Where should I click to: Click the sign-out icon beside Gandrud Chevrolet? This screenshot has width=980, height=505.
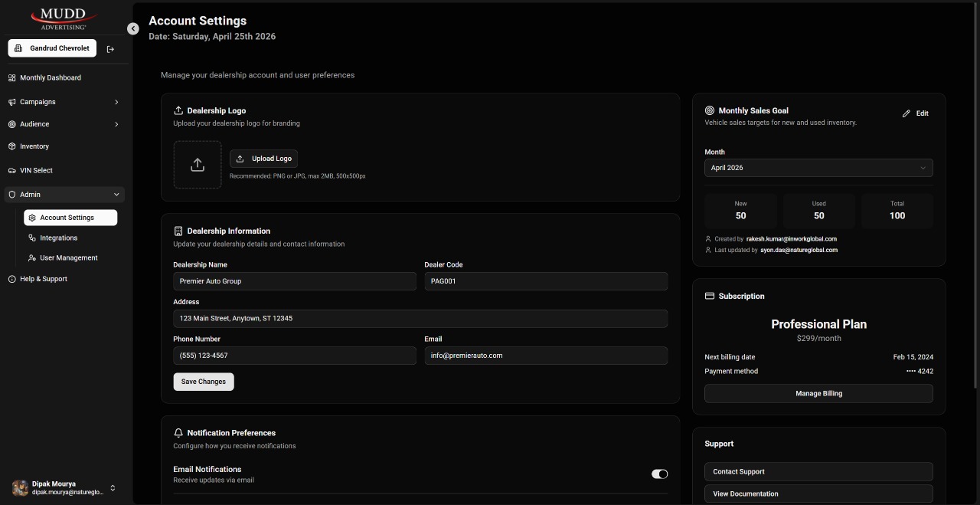pyautogui.click(x=109, y=48)
